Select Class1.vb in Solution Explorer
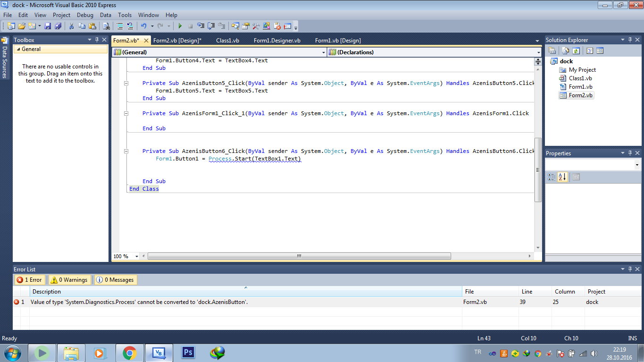 [580, 78]
